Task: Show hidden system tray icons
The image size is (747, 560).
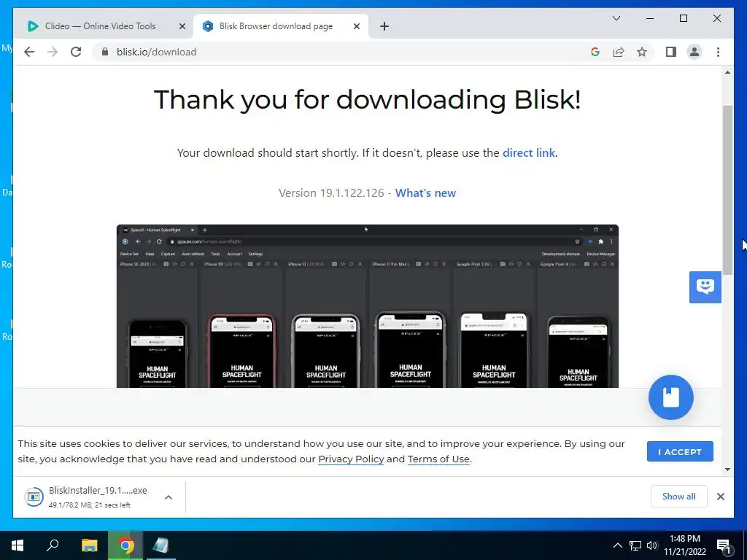Action: click(617, 545)
